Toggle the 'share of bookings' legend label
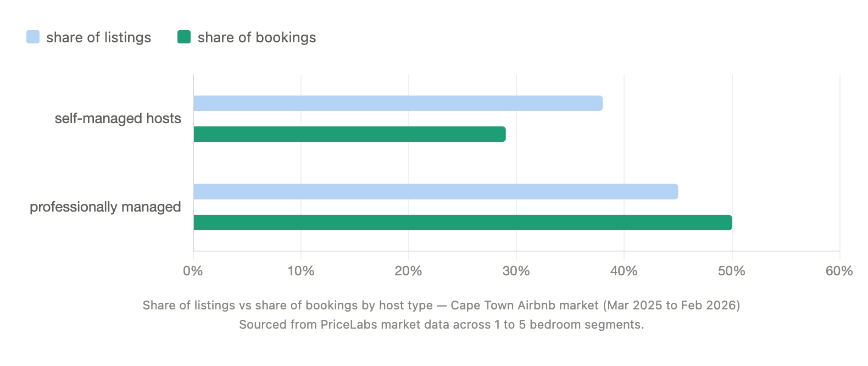The height and width of the screenshot is (366, 868). pyautogui.click(x=257, y=37)
